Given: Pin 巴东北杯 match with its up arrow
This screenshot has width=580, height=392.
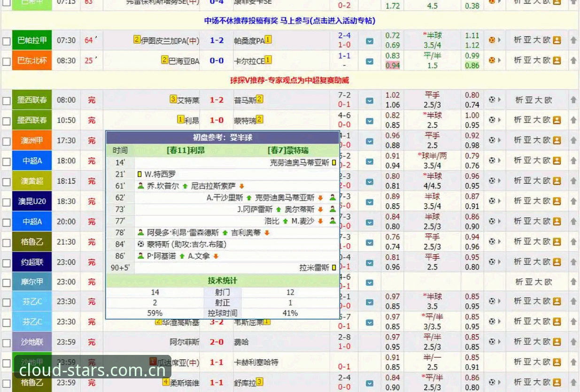Looking at the screenshot, I should point(573,61).
